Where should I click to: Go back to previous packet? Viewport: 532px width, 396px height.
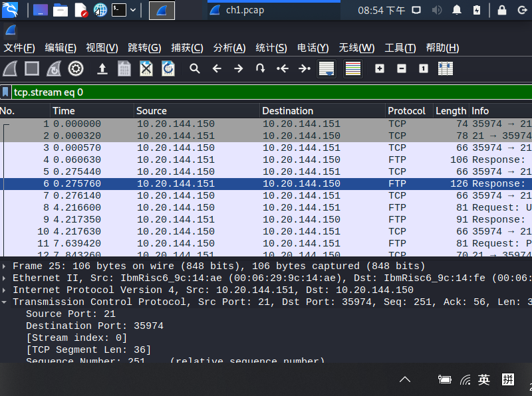(x=217, y=69)
